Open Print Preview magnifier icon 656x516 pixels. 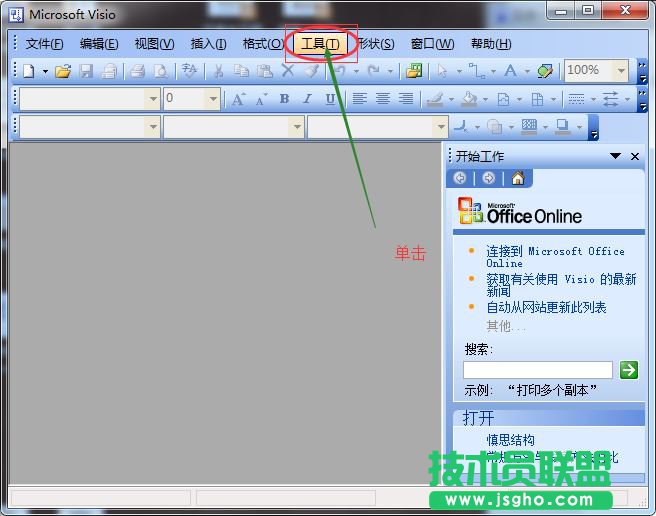(161, 71)
